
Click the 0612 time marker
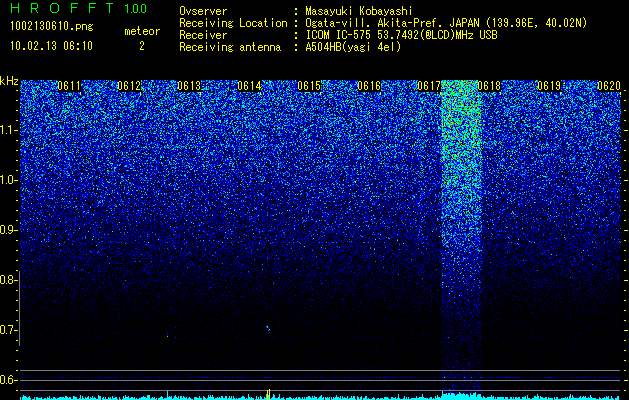click(129, 86)
